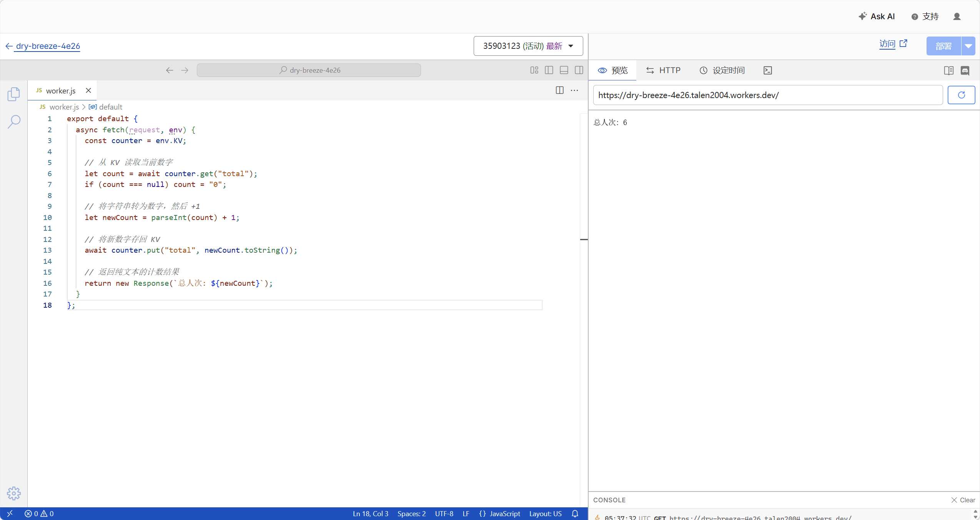
Task: Open the Explorer files icon in sidebar
Action: [x=13, y=94]
